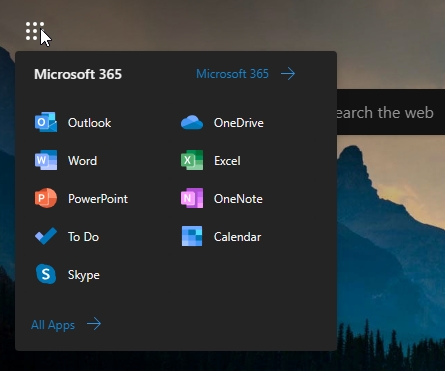Image resolution: width=445 pixels, height=371 pixels.
Task: Open the Calendar app icon
Action: pyautogui.click(x=192, y=236)
